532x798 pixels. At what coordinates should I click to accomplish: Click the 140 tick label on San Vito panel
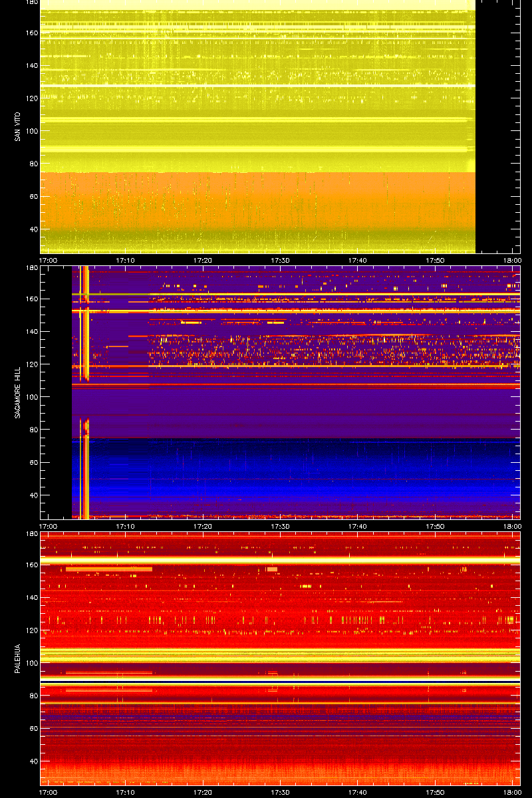[x=32, y=66]
